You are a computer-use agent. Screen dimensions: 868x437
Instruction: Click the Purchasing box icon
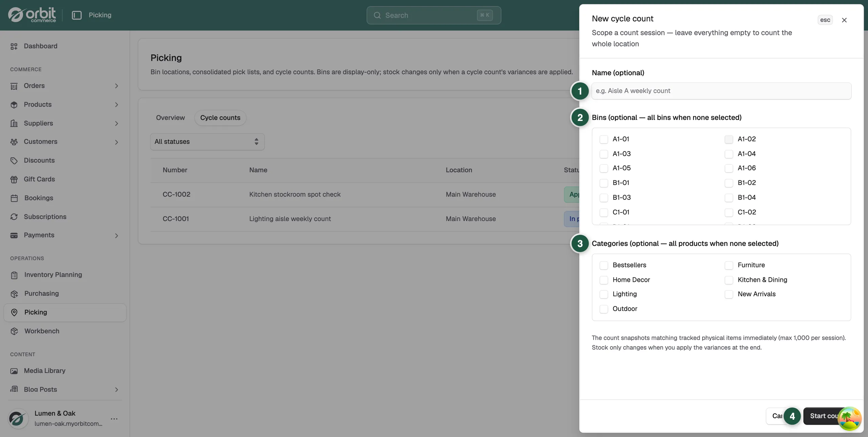pyautogui.click(x=14, y=294)
